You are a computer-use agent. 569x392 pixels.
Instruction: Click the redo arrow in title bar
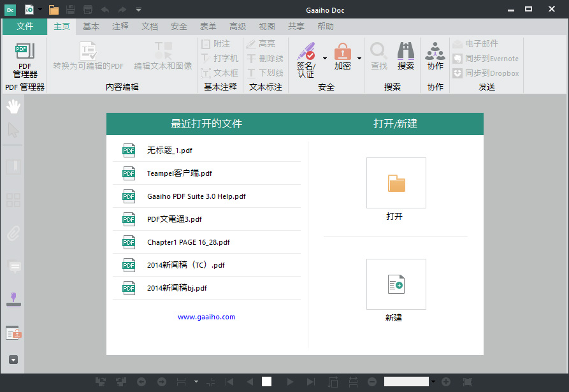click(x=122, y=10)
